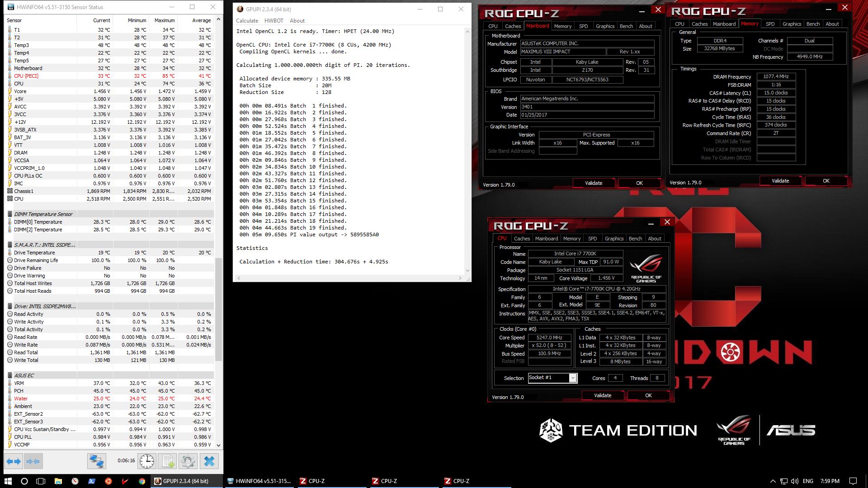
Task: Open File Explorer from taskbar
Action: [58, 481]
